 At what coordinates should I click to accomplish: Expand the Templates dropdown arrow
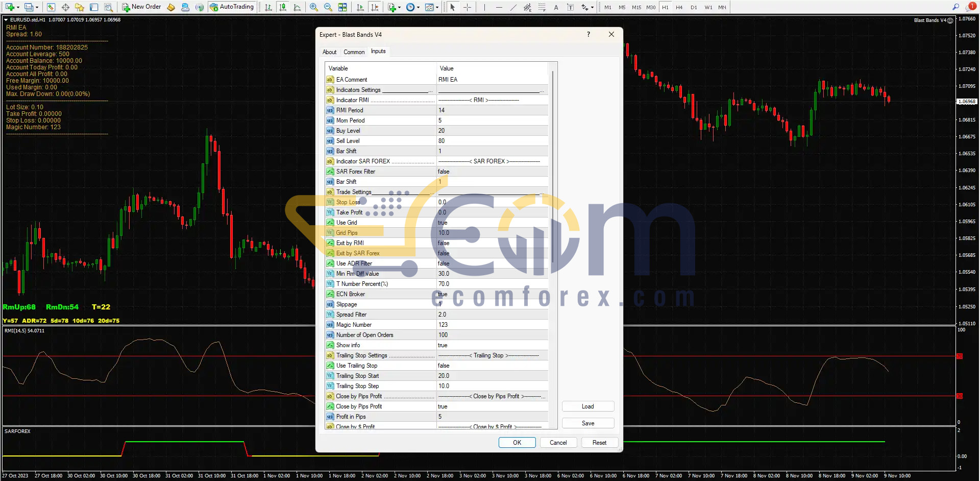(437, 7)
